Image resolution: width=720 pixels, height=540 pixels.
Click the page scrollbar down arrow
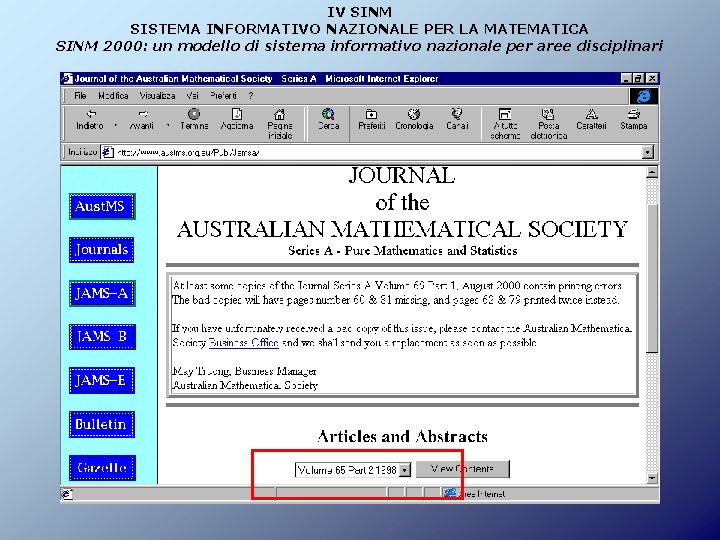point(652,478)
